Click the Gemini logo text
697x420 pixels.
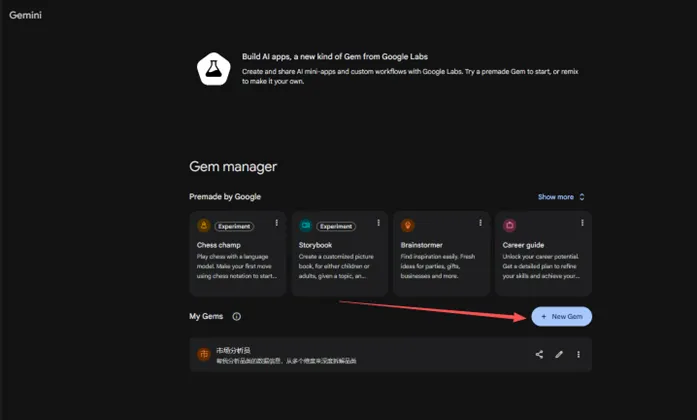pyautogui.click(x=25, y=15)
